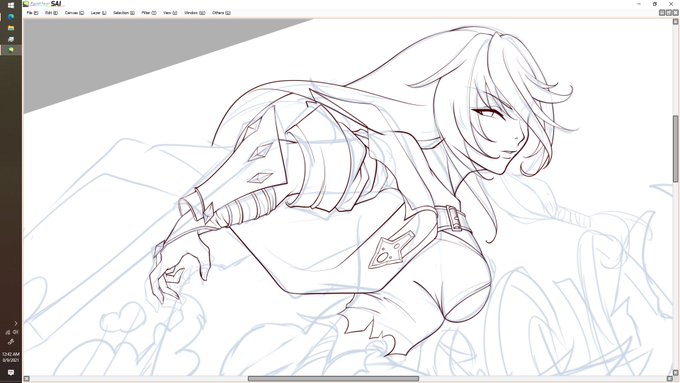The height and width of the screenshot is (383, 680).
Task: Open File Explorer from the taskbar
Action: coord(11,28)
